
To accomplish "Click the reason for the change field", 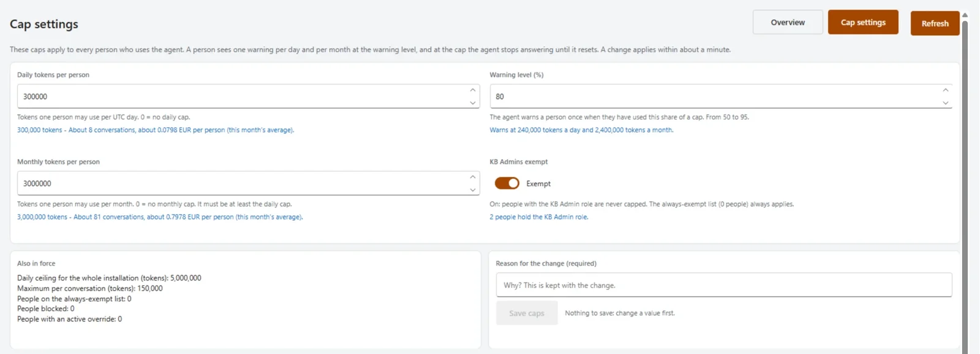I will tap(724, 285).
